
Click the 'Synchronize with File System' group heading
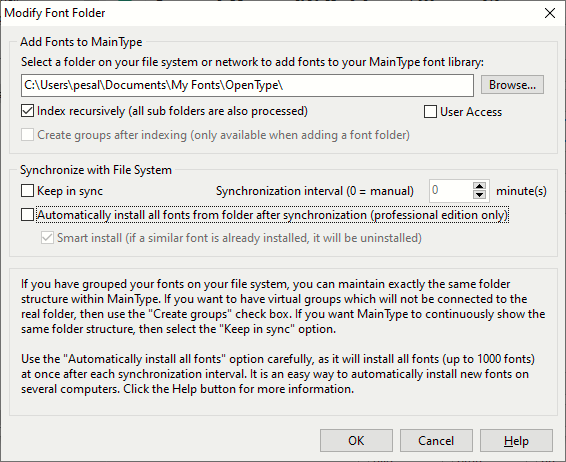[x=96, y=170]
